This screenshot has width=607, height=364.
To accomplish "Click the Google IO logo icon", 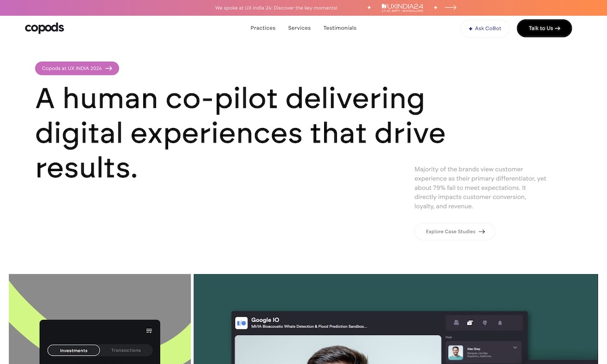I will pyautogui.click(x=241, y=322).
